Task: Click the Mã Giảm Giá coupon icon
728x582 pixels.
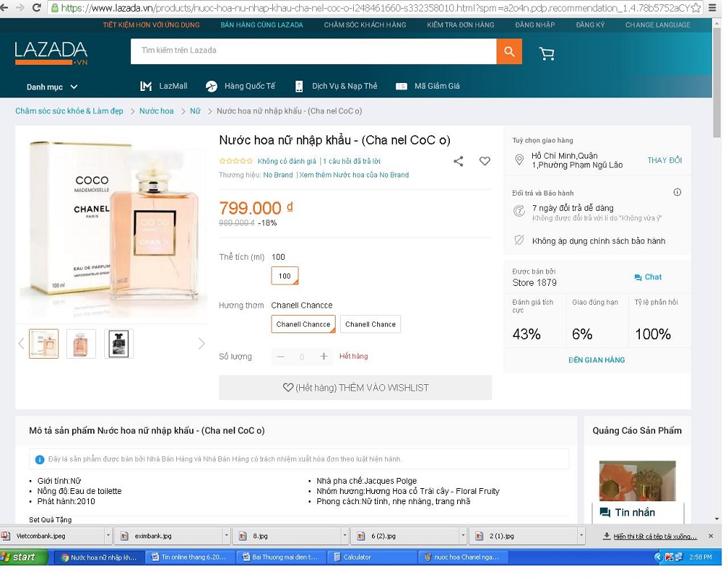Action: click(x=401, y=87)
